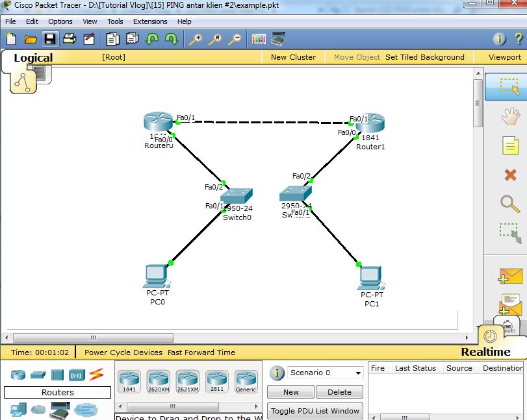527x420 pixels.
Task: Click the Paste icon in the toolbar
Action: (133, 39)
